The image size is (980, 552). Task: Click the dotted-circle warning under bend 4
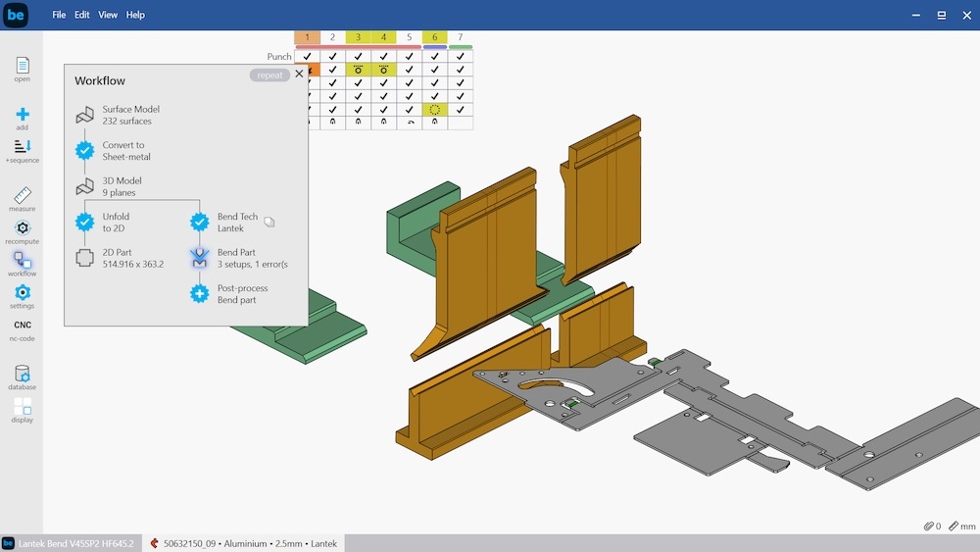(x=384, y=70)
